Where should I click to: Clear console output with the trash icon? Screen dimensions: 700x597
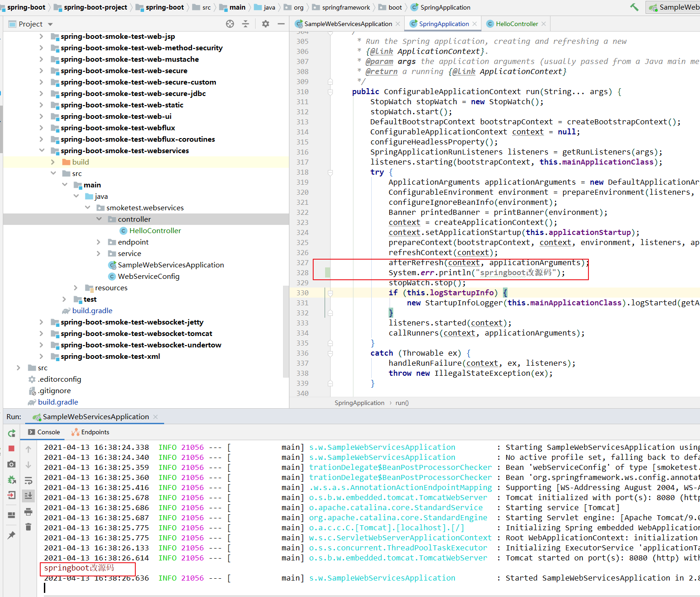[28, 527]
